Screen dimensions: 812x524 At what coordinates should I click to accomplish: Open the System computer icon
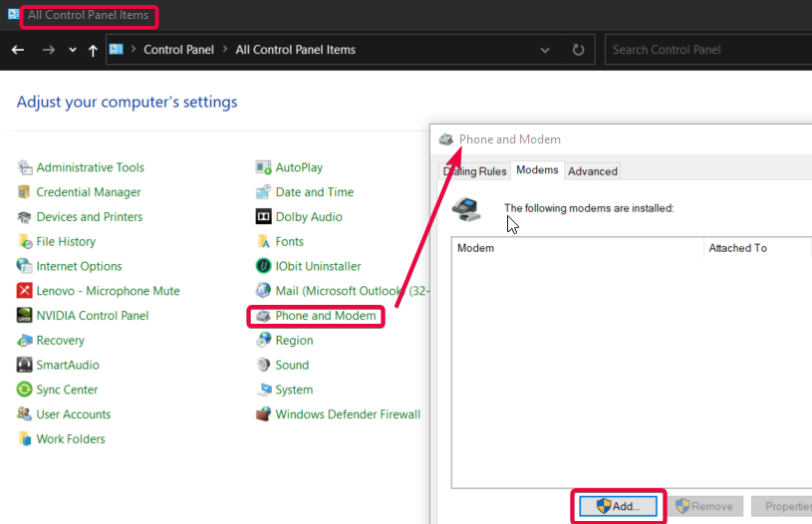264,390
